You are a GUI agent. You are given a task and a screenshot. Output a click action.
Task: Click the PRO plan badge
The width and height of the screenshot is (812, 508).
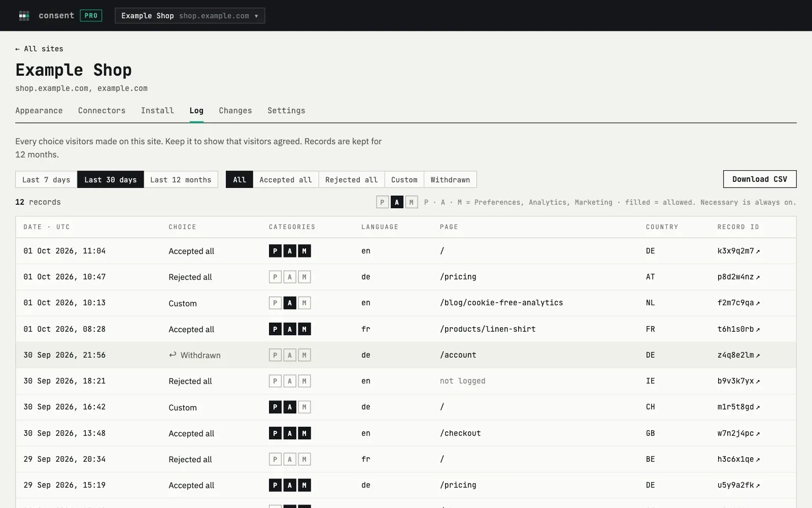click(91, 16)
